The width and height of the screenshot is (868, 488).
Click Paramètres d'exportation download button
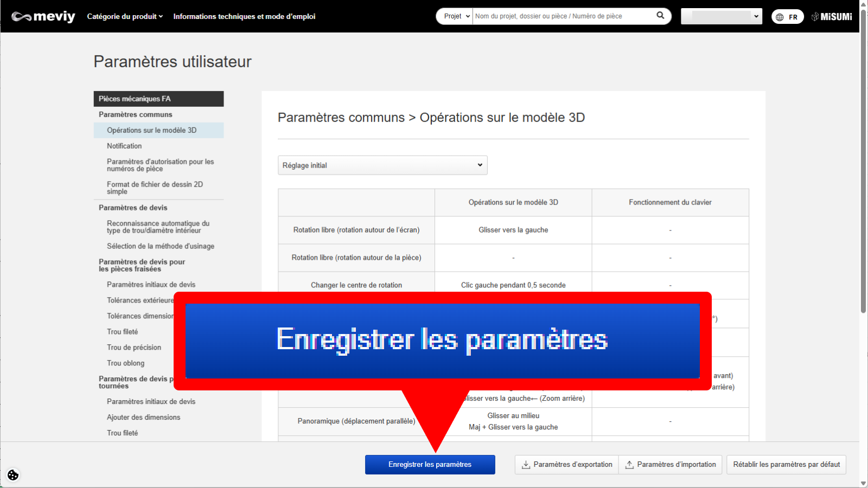(x=567, y=465)
